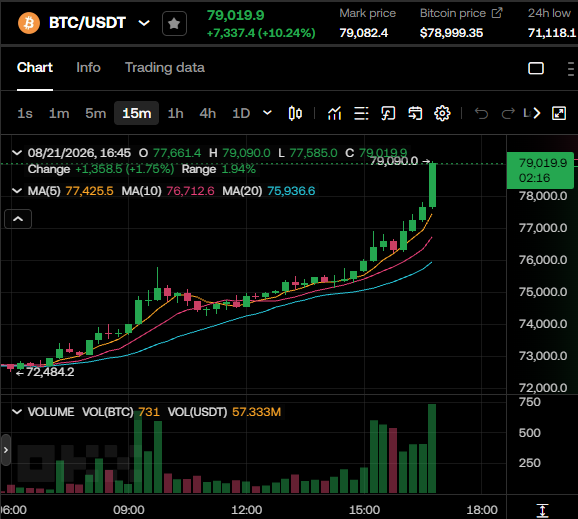
Task: Open the drawing tools icon
Action: click(x=388, y=113)
